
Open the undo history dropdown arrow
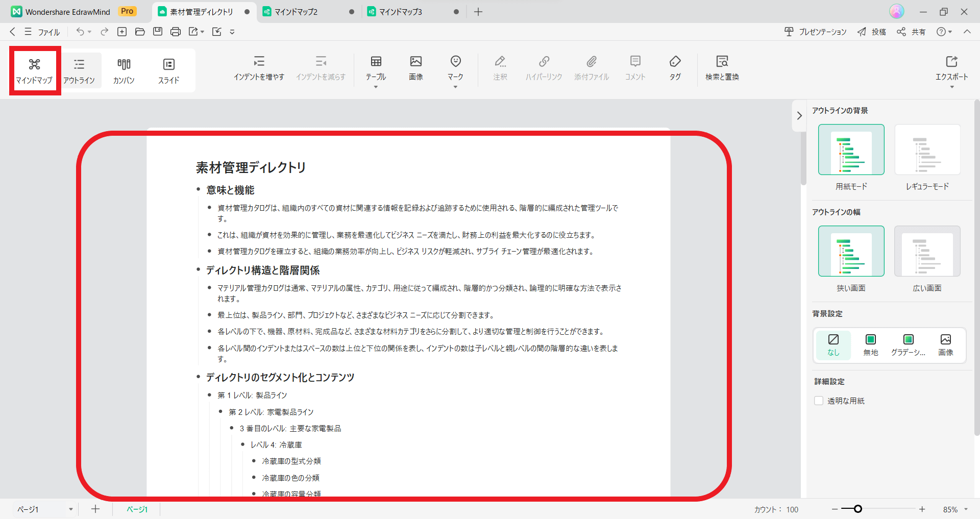click(x=89, y=32)
